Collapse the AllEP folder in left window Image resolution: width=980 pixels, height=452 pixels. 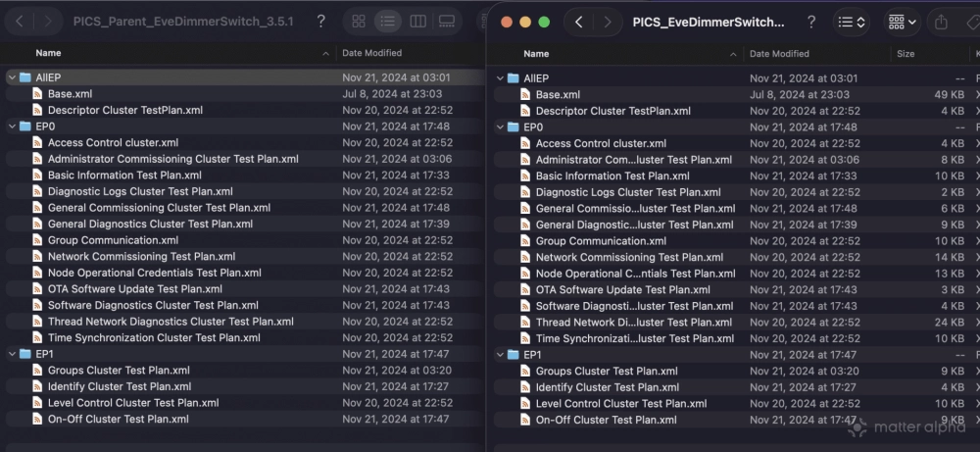click(x=11, y=77)
